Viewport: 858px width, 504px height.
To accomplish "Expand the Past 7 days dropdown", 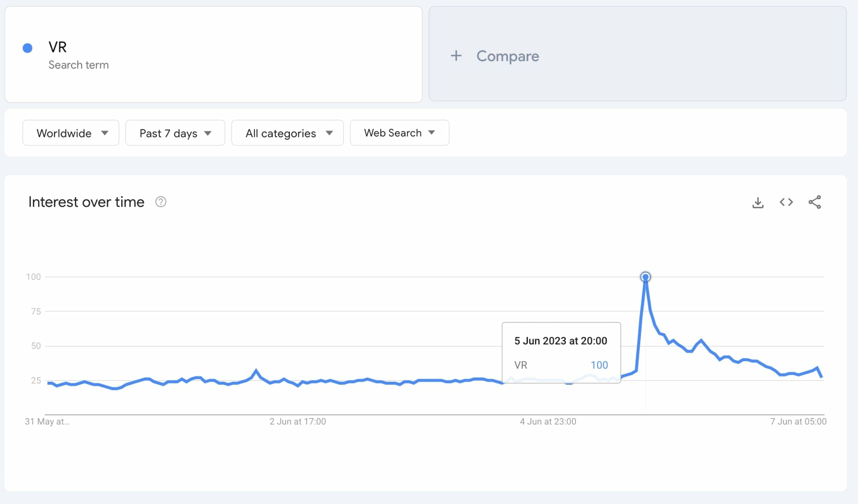I will point(175,133).
